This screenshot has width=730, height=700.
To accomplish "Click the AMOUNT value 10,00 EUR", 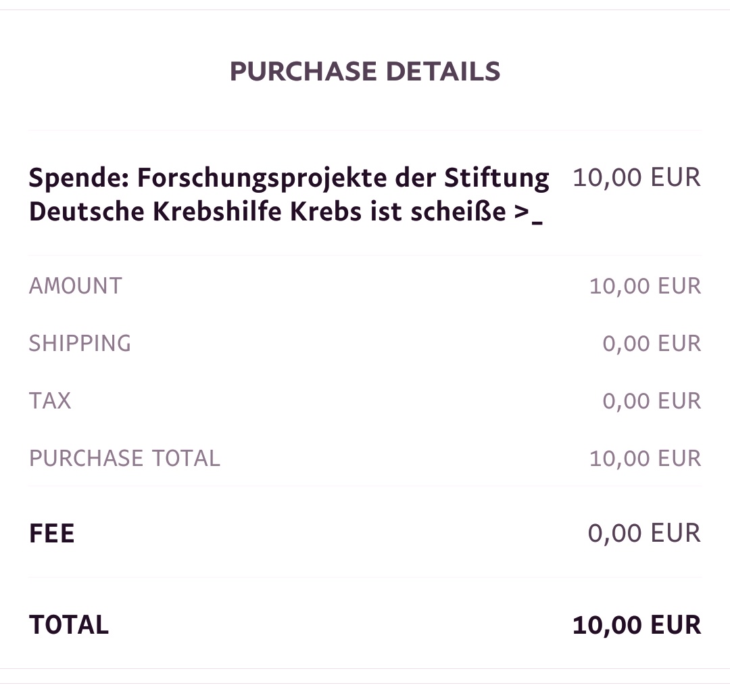I will pos(645,286).
